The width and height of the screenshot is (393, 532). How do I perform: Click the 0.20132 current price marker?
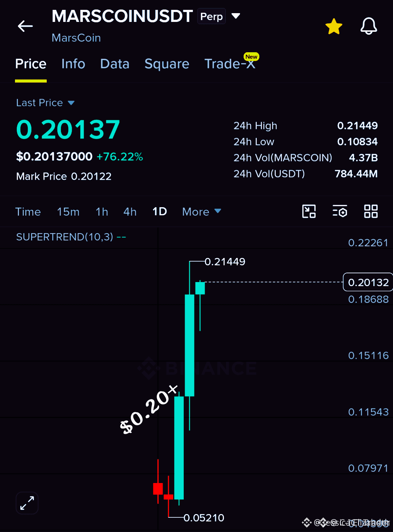coord(368,282)
